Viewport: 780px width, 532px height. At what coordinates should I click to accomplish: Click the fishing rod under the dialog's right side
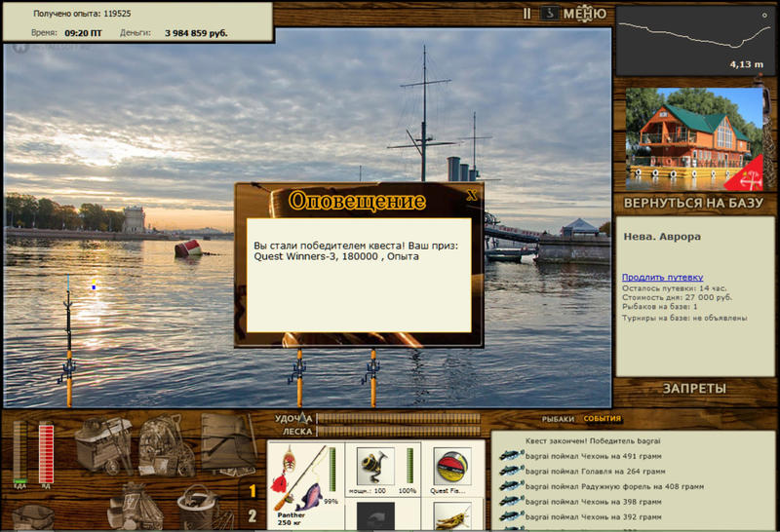click(372, 378)
